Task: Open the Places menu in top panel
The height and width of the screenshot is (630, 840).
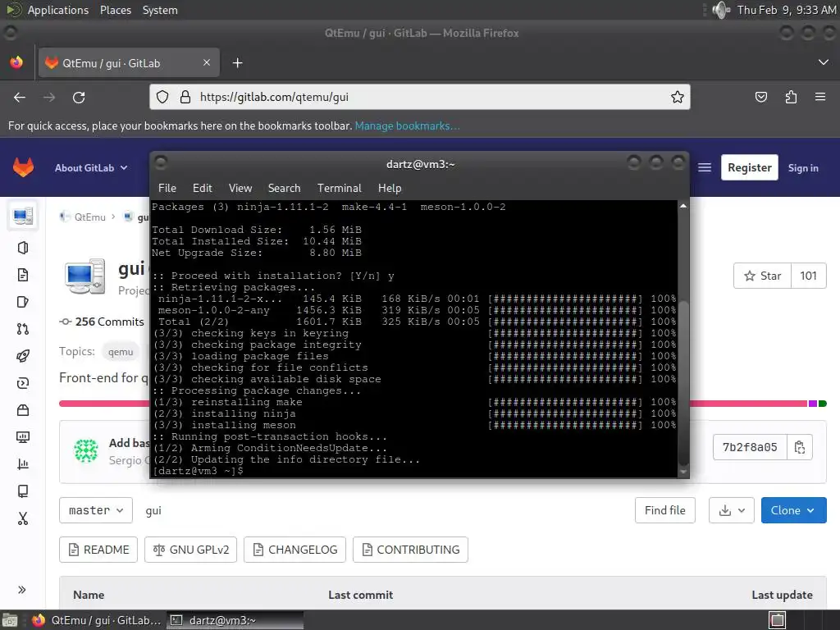Action: point(115,10)
